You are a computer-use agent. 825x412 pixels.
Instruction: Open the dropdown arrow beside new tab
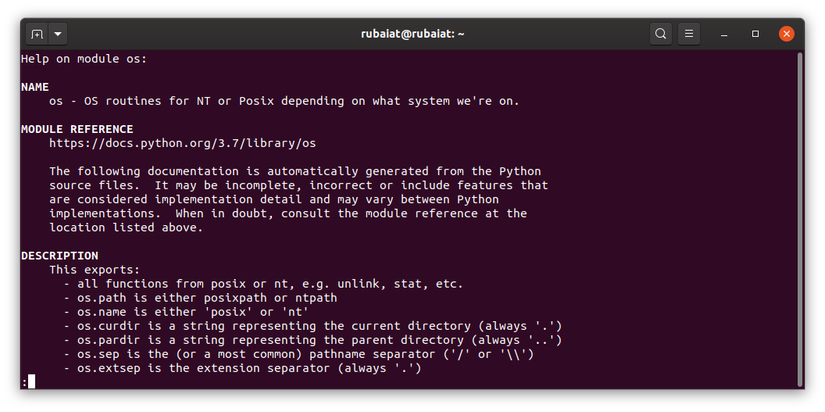(58, 33)
